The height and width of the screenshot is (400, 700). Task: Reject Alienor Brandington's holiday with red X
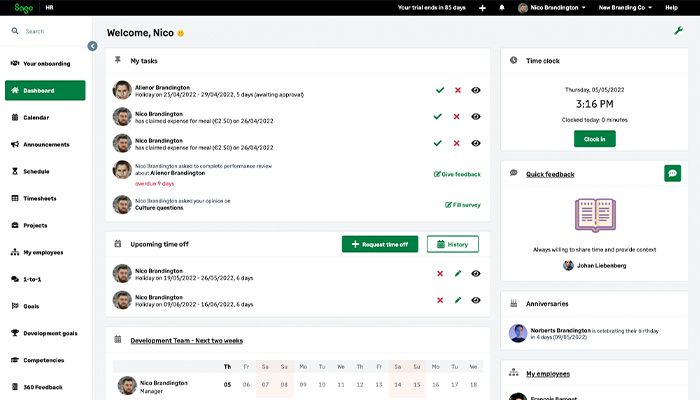pyautogui.click(x=457, y=90)
